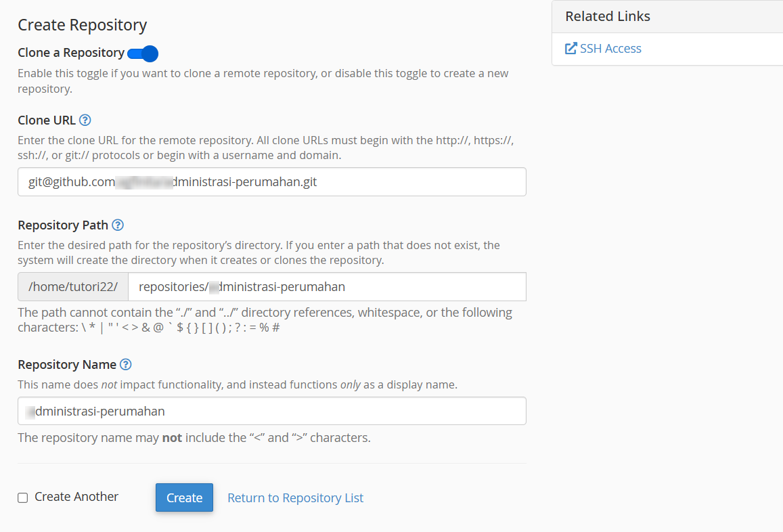
Task: Open the Clone URL help tooltip icon
Action: [x=85, y=120]
